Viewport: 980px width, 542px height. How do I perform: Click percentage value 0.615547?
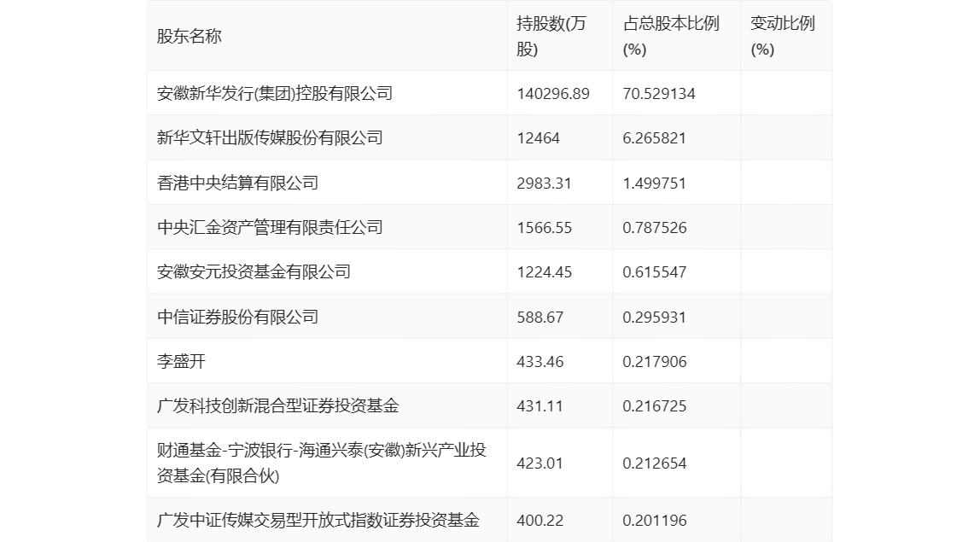pos(655,272)
